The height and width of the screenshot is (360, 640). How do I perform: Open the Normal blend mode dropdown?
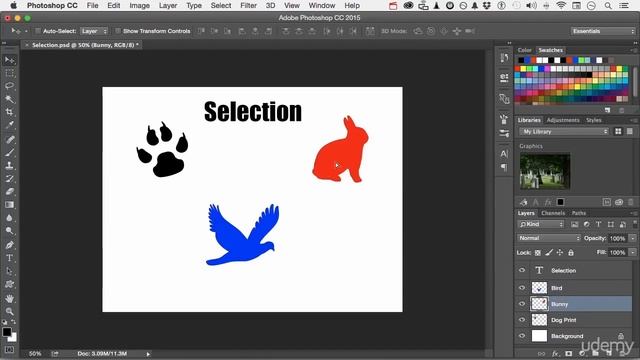coord(549,238)
